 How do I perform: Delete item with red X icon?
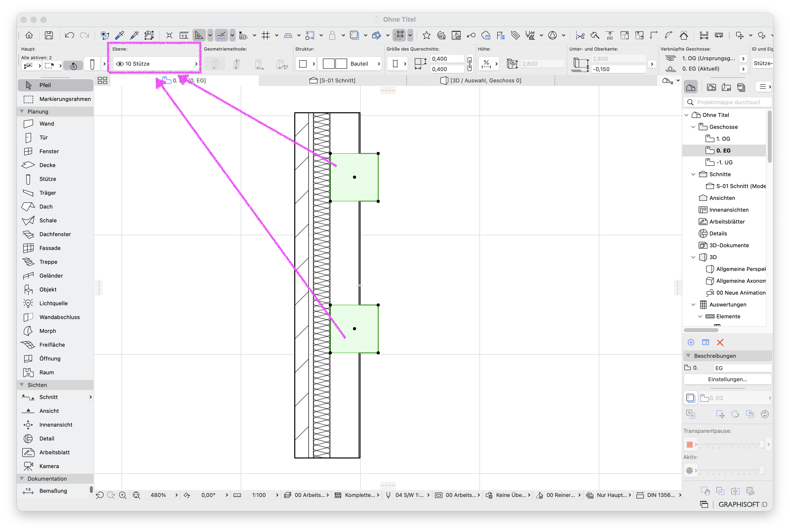(x=720, y=342)
